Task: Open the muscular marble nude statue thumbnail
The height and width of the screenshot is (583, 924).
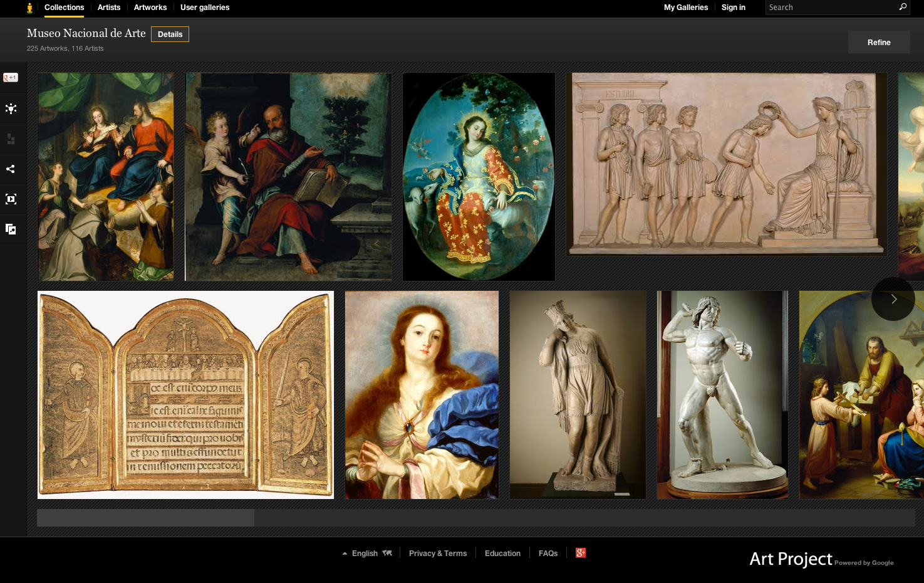Action: click(x=722, y=395)
